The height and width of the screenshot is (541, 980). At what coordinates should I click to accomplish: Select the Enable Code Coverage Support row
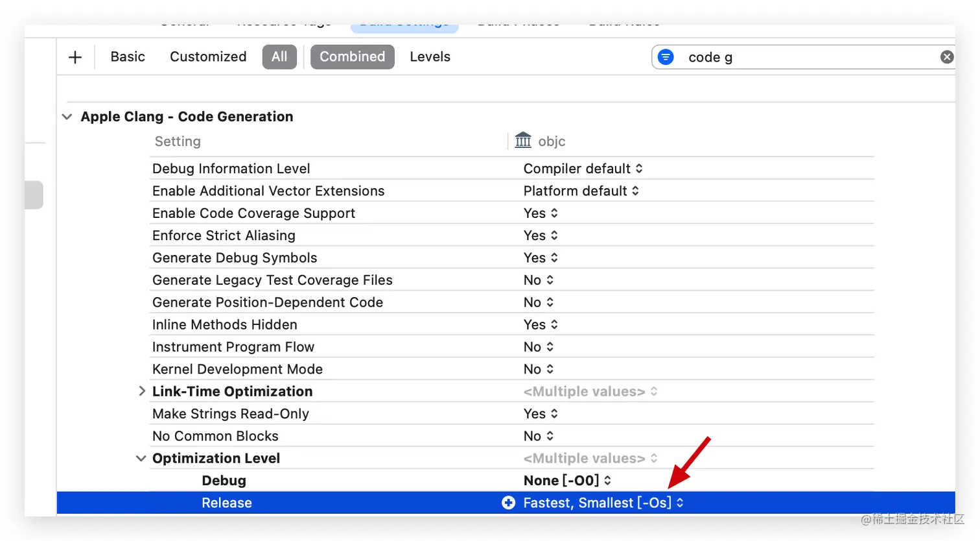click(x=511, y=213)
